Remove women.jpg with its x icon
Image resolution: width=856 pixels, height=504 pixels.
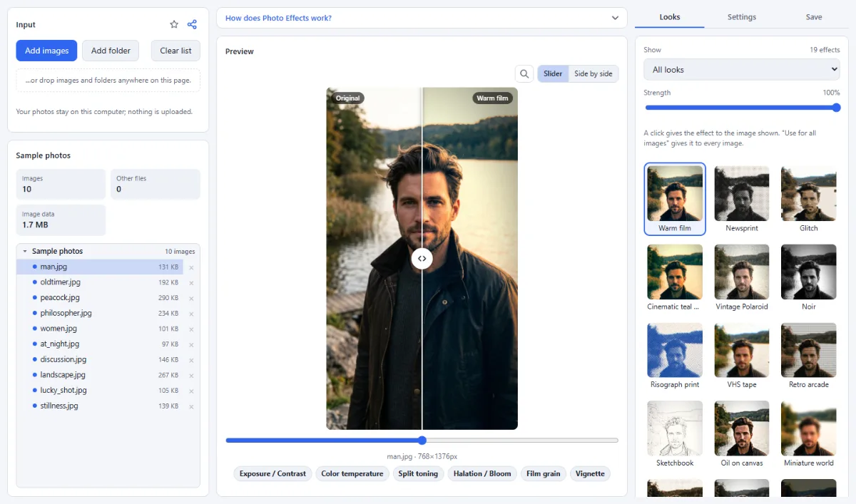191,329
